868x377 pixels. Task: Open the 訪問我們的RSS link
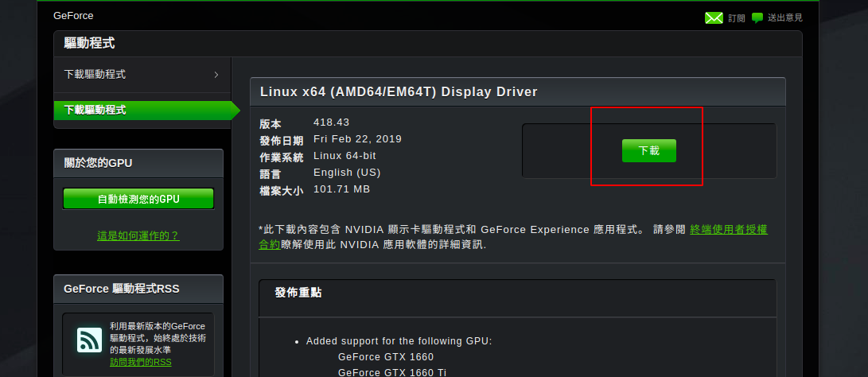click(141, 362)
